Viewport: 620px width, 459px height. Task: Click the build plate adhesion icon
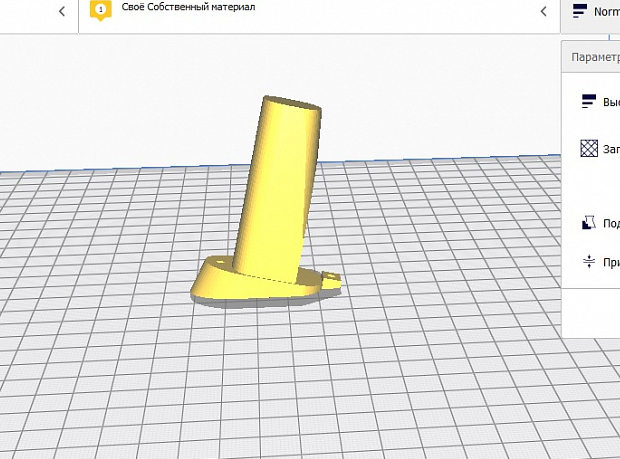(589, 262)
